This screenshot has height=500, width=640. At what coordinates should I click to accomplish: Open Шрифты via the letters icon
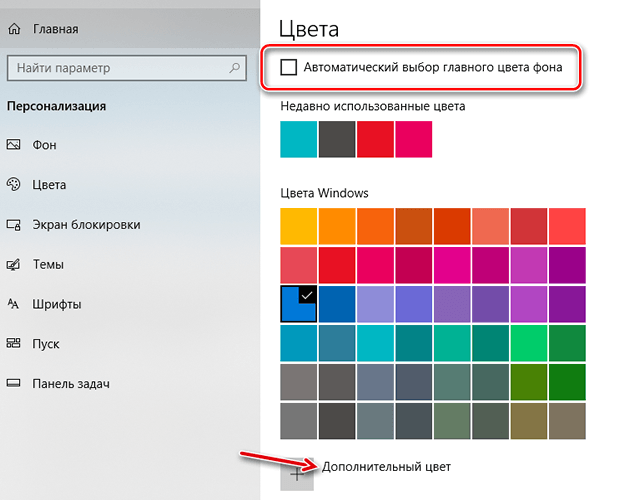(13, 304)
